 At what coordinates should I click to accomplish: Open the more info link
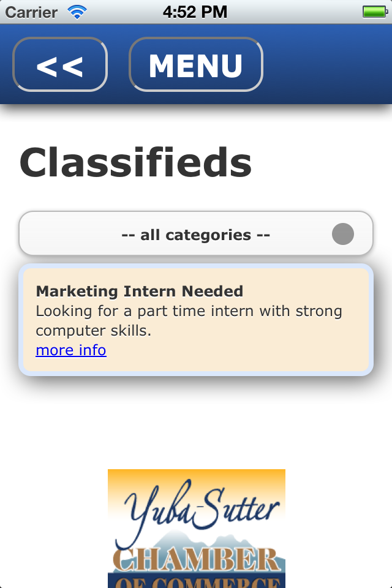pos(71,350)
